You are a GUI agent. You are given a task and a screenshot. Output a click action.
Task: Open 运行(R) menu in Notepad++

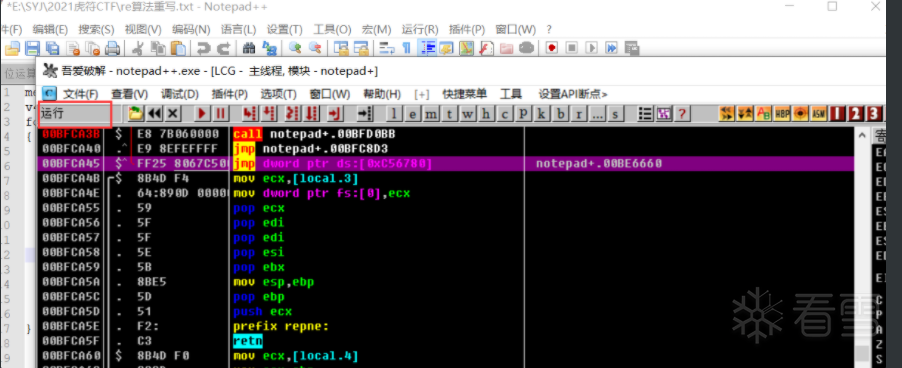[420, 29]
